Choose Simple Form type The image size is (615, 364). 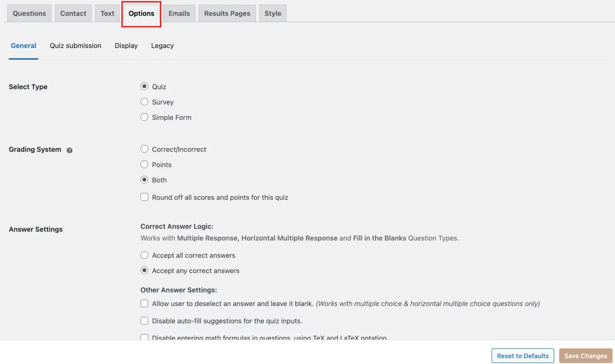click(x=144, y=117)
